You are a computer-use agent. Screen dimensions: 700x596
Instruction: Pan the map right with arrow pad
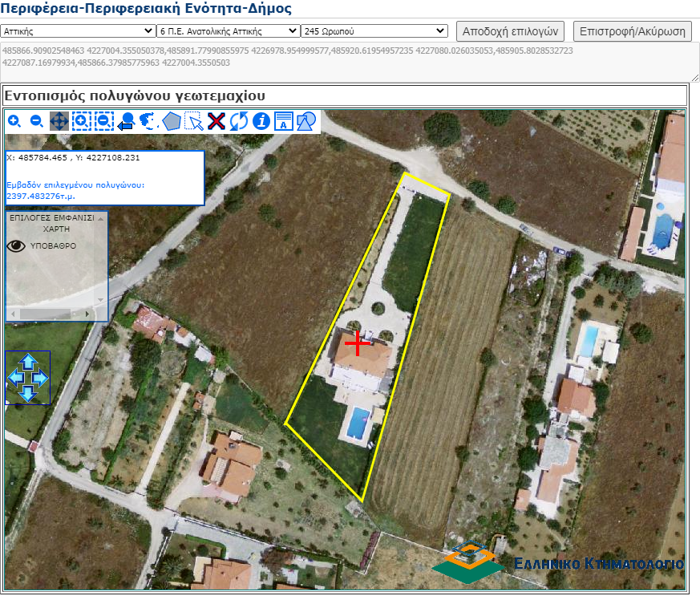pos(42,377)
